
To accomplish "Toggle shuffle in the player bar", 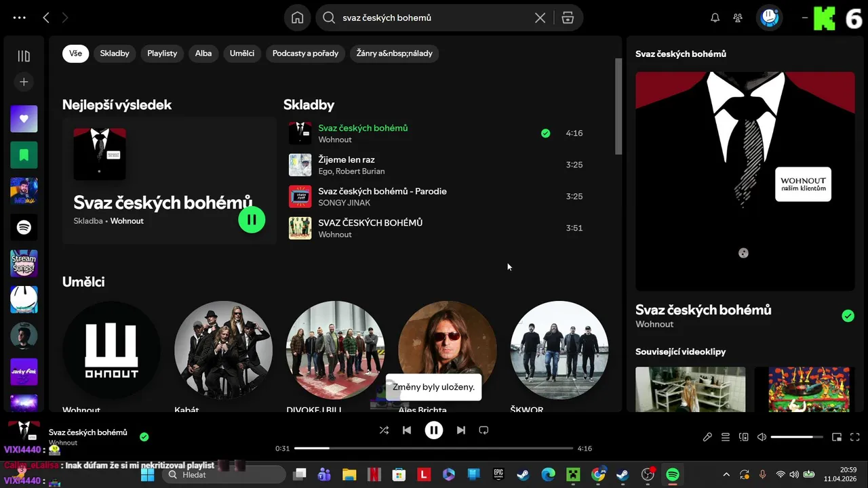I will (x=384, y=430).
